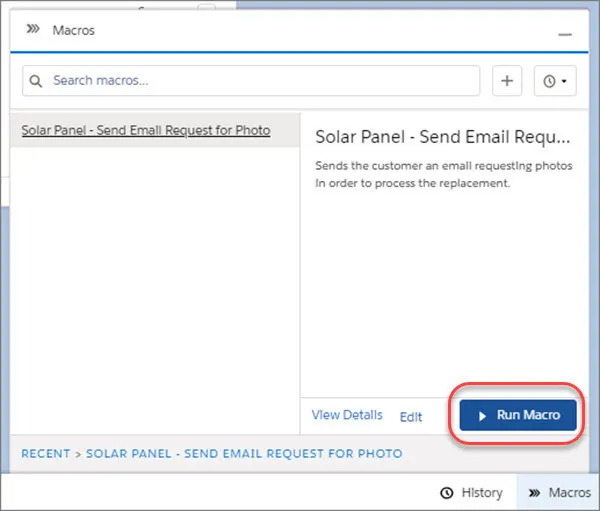Click the magnifier icon in the search box
Image resolution: width=600 pixels, height=511 pixels.
[36, 81]
